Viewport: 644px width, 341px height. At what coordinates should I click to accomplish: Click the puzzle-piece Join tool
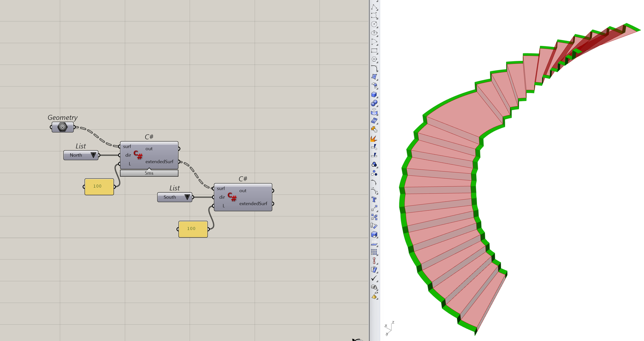[x=374, y=129]
